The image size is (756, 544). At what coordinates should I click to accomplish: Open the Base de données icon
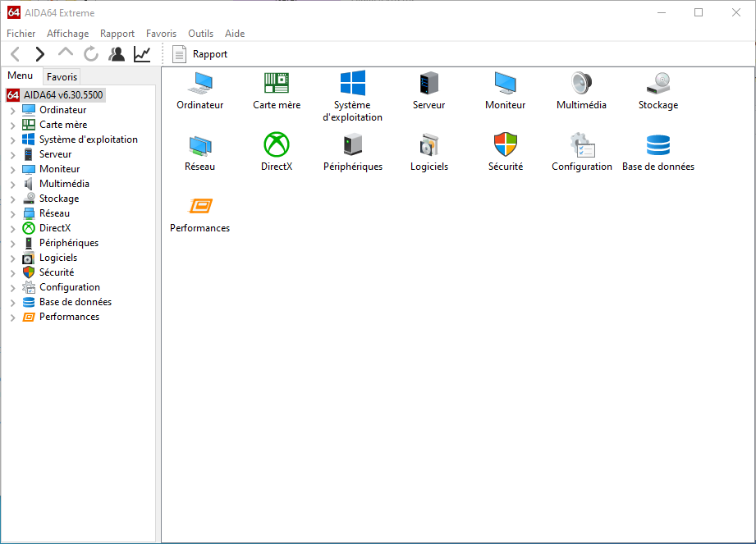(658, 144)
